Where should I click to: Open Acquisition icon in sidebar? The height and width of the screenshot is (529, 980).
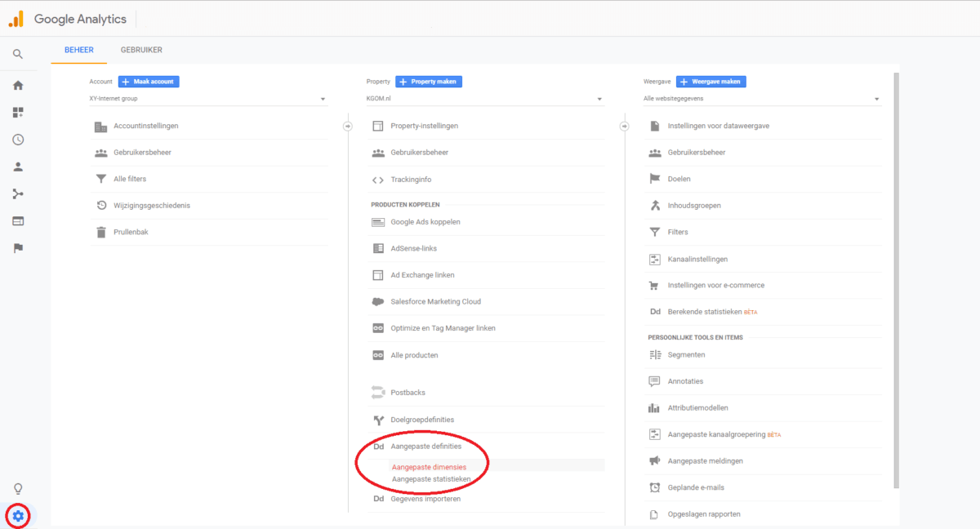coord(18,193)
